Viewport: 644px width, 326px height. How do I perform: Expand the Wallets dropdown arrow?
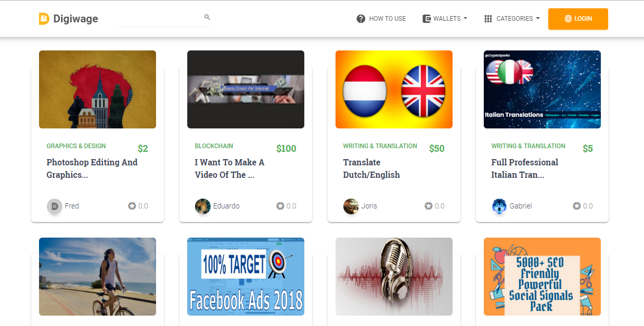point(465,18)
